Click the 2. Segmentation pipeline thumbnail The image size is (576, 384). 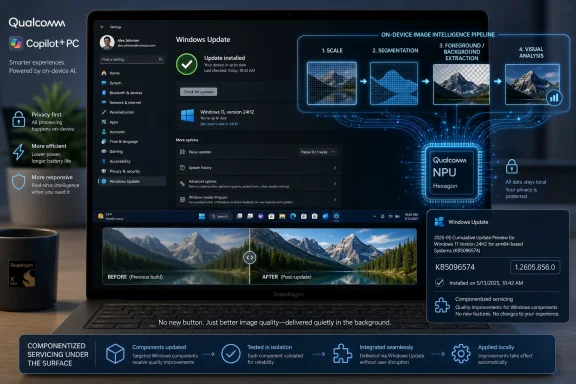coord(394,83)
